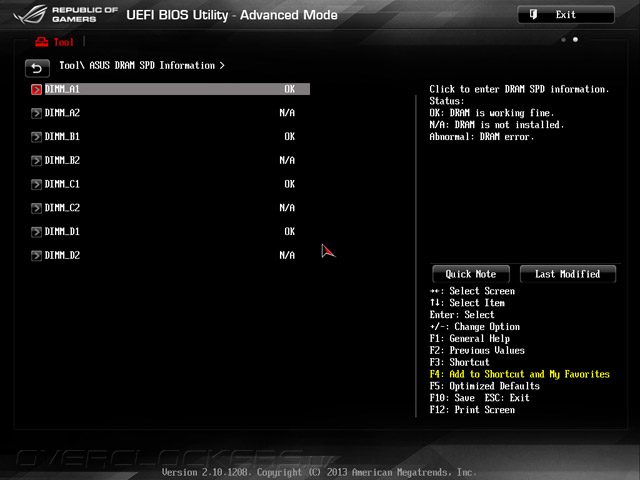Screen dimensions: 640x480
Task: Click the F12: Print Screen hint
Action: click(472, 410)
